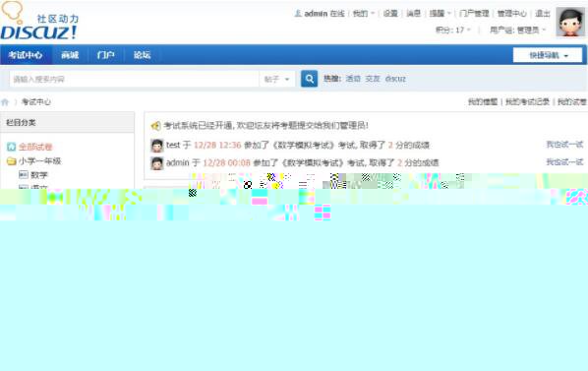This screenshot has height=371, width=588.
Task: Open the 论坛 navigation tab
Action: tap(143, 55)
